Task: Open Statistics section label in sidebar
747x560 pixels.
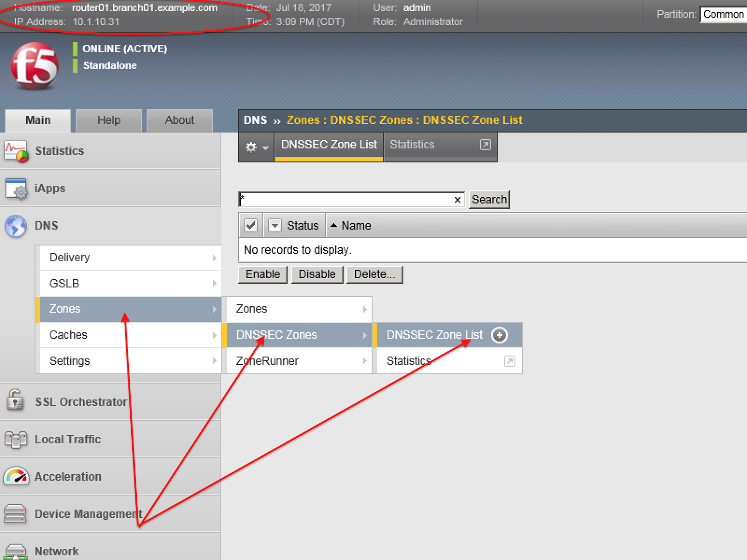Action: pos(60,151)
